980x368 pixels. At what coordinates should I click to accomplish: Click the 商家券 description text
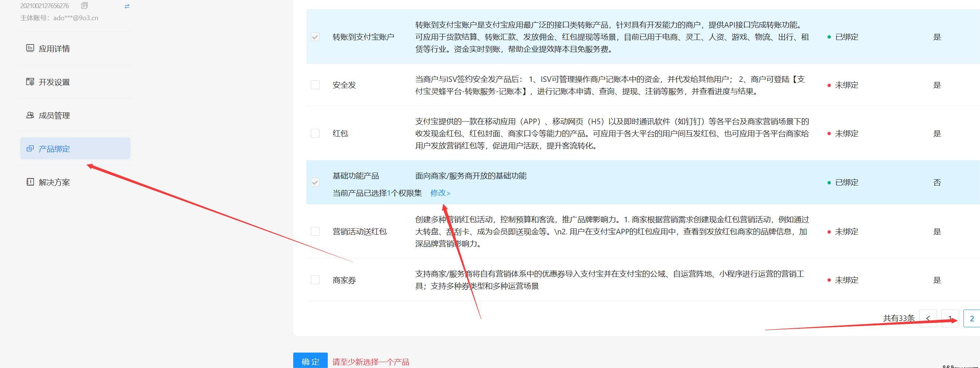point(610,280)
